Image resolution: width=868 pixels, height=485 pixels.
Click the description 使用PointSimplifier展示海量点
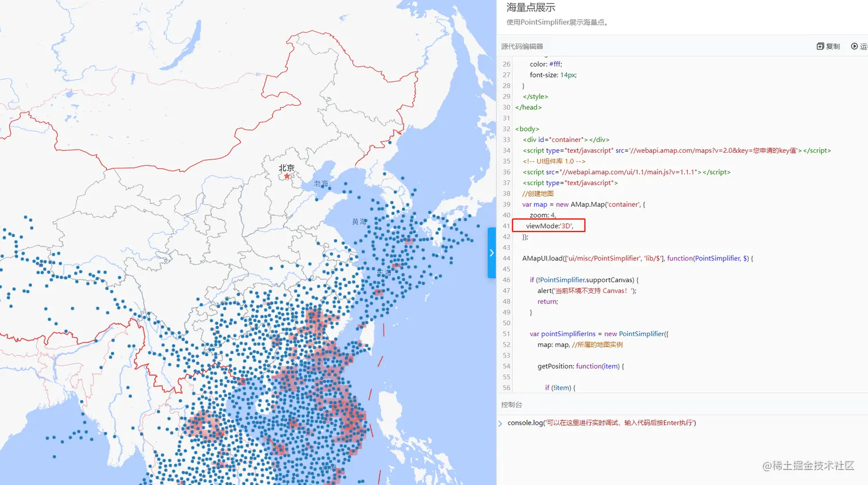557,22
